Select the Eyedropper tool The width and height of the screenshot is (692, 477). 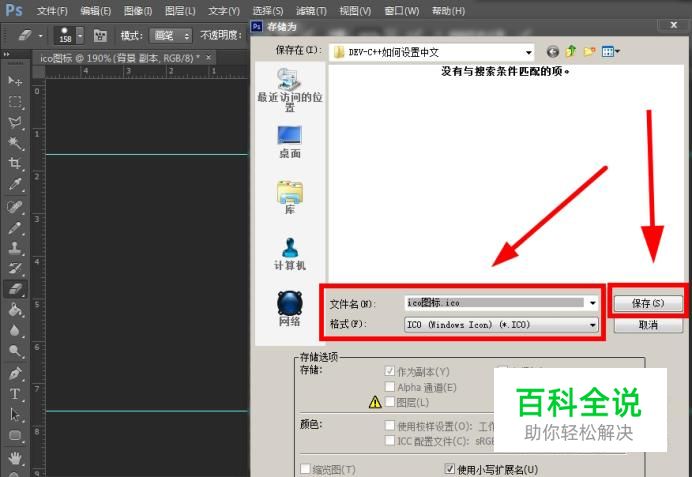[15, 184]
